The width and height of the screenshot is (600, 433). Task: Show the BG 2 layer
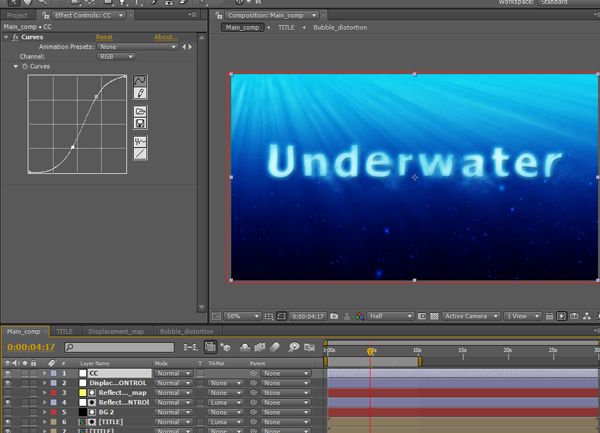[8, 412]
